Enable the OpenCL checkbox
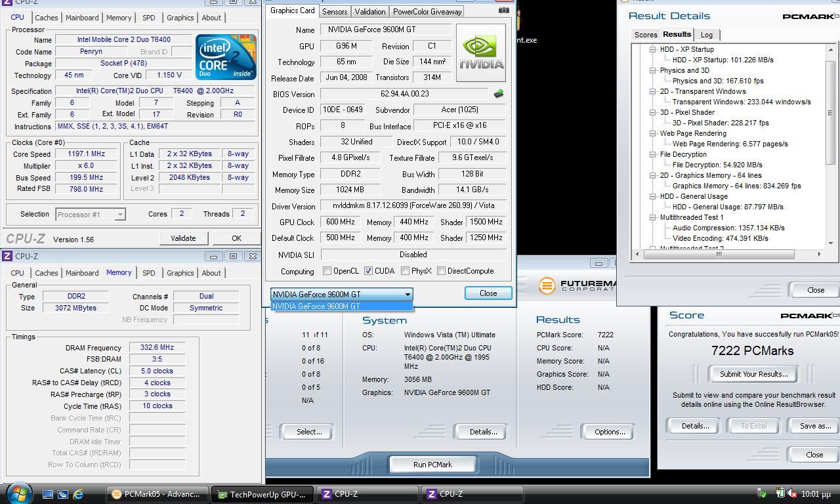Image resolution: width=840 pixels, height=504 pixels. coord(327,271)
